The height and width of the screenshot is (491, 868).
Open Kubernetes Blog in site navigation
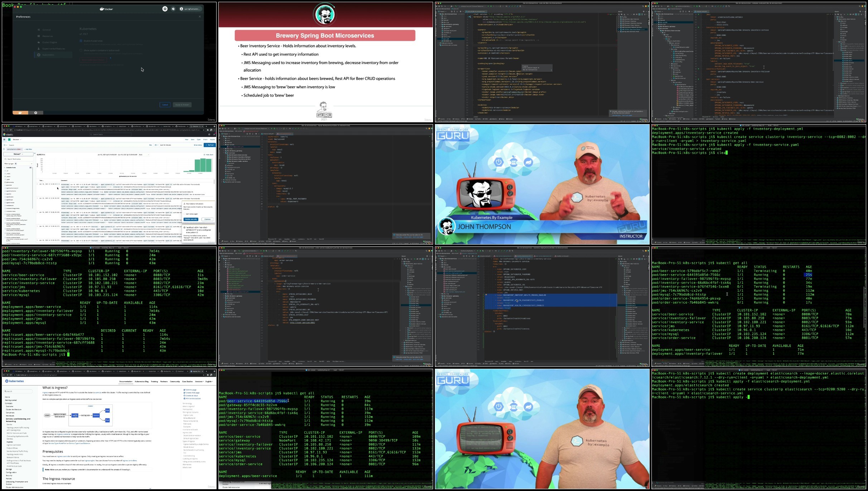(142, 382)
